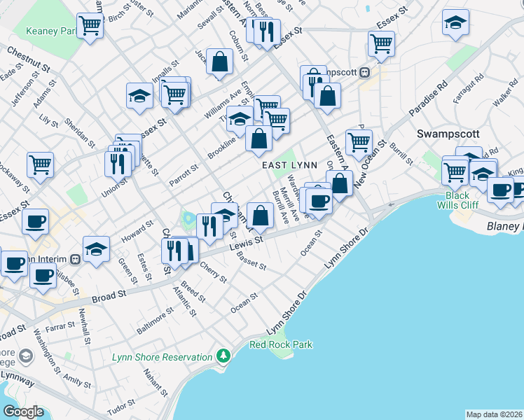This screenshot has height=420, width=524.
Task: Select the EAST LYNN neighborhood label
Action: (290, 165)
